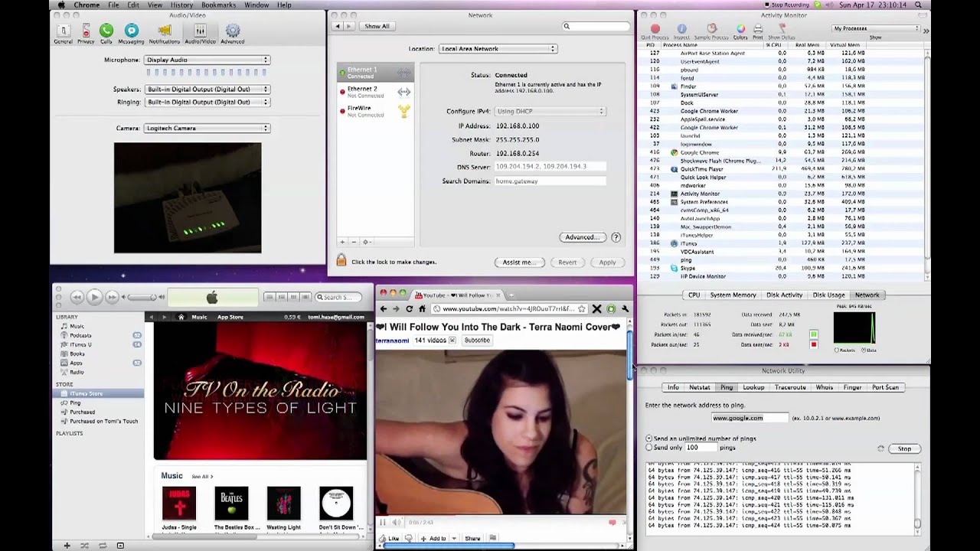The width and height of the screenshot is (980, 551).
Task: Switch to Lookup tab in Network Utility
Action: coord(753,387)
